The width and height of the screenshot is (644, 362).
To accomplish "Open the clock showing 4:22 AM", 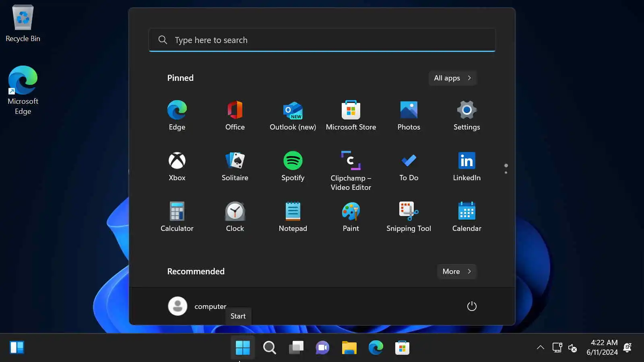I will pyautogui.click(x=602, y=348).
